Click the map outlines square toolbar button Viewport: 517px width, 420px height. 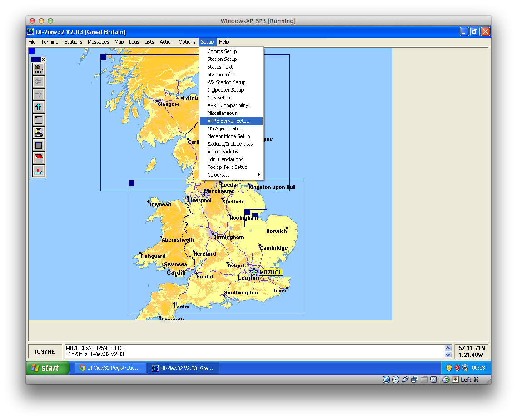click(39, 120)
